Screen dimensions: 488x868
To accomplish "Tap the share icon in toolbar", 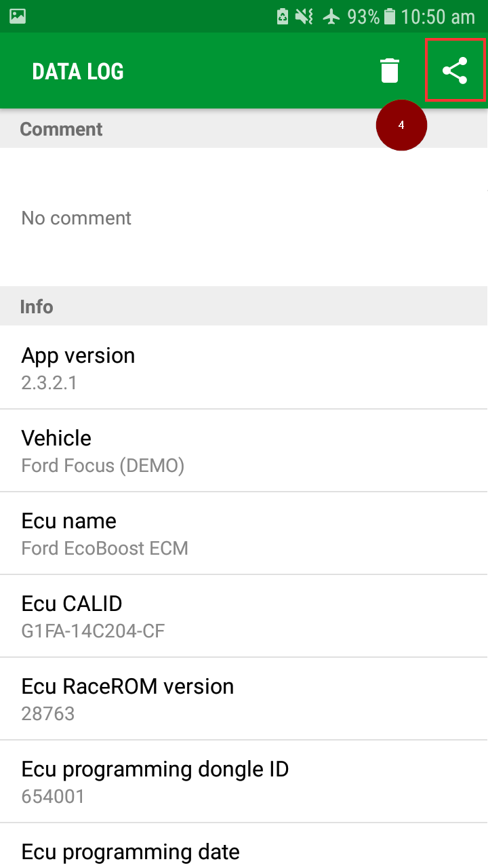I will [x=455, y=71].
